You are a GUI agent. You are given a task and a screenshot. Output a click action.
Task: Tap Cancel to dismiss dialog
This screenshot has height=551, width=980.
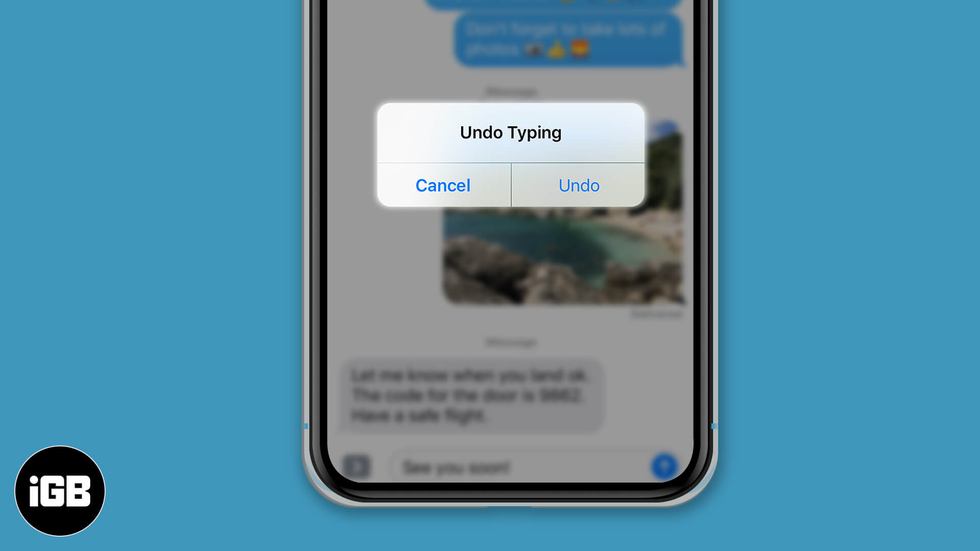coord(442,184)
